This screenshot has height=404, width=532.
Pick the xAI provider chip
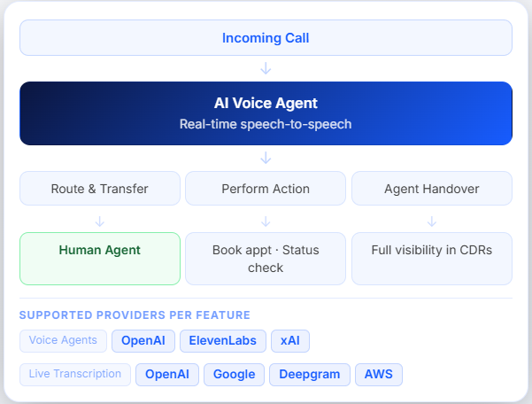click(290, 341)
